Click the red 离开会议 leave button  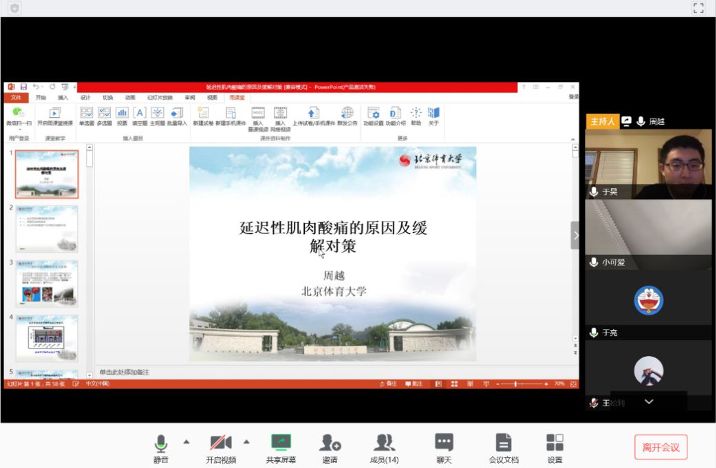[661, 447]
